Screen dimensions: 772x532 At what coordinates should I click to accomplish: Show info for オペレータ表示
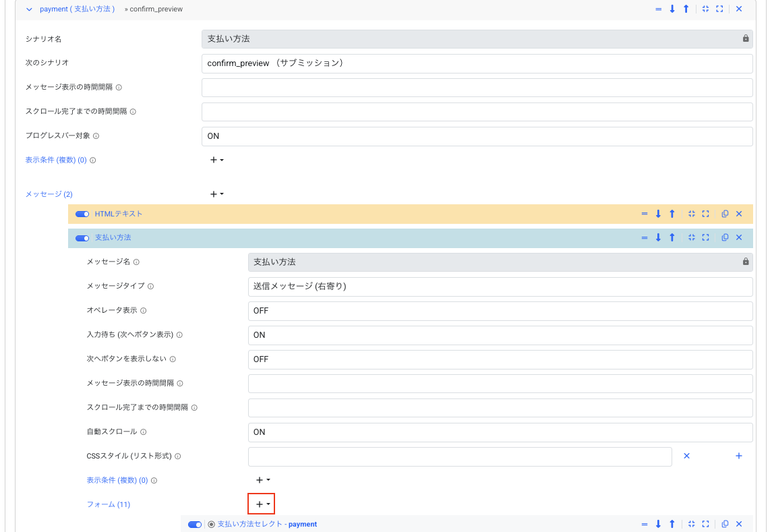click(x=143, y=311)
